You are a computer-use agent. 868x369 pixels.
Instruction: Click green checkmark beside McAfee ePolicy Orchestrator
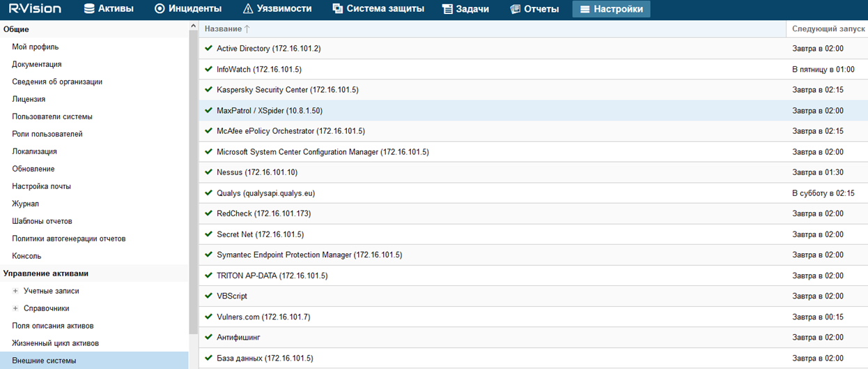click(x=208, y=131)
